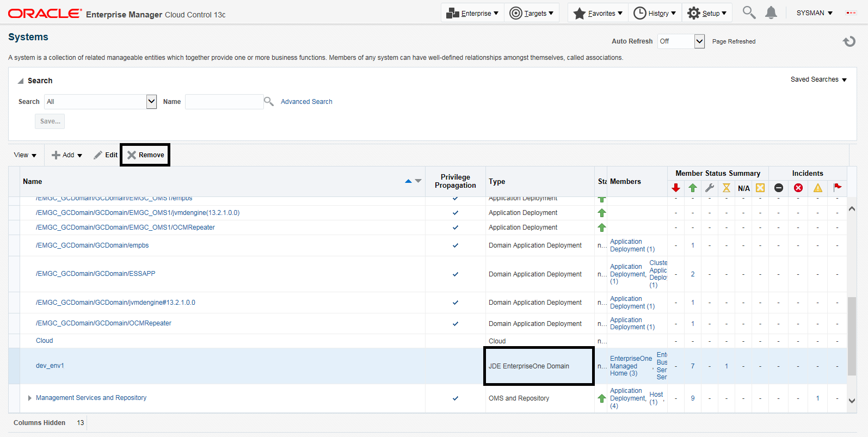868x437 pixels.
Task: Open the Search type dropdown set to All
Action: point(151,102)
